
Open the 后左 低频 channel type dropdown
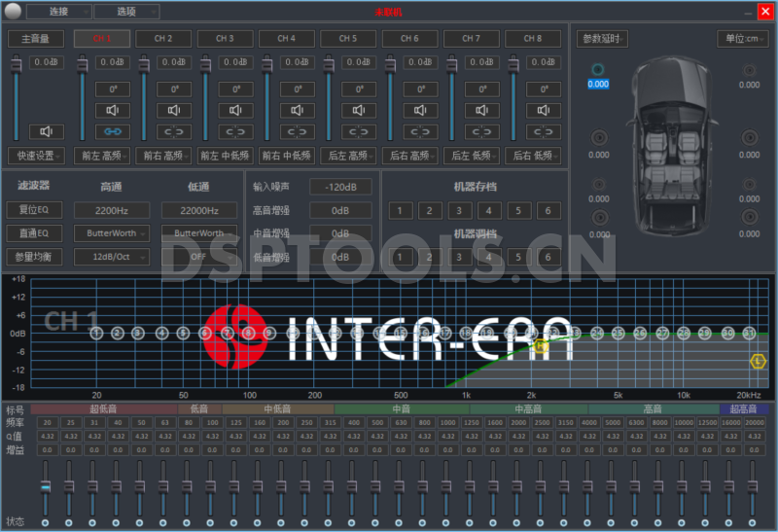[471, 156]
